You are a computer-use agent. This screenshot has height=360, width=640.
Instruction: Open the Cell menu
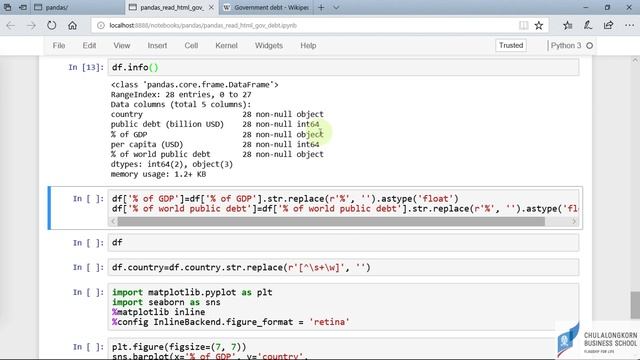pos(191,45)
